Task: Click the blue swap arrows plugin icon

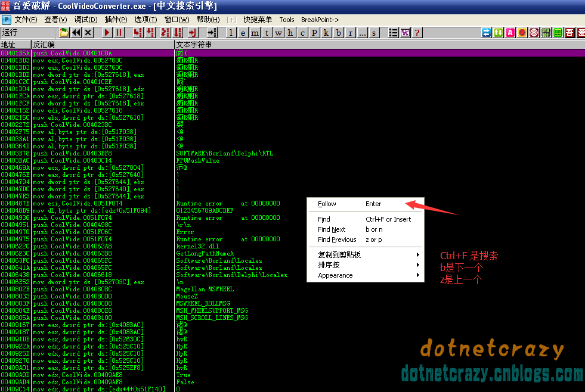Action: tap(487, 33)
